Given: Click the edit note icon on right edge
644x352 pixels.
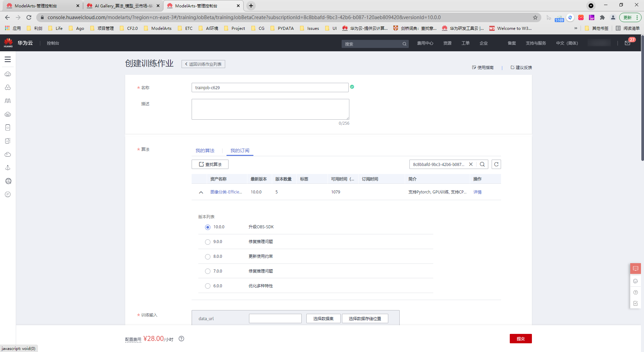Looking at the screenshot, I should [x=635, y=303].
